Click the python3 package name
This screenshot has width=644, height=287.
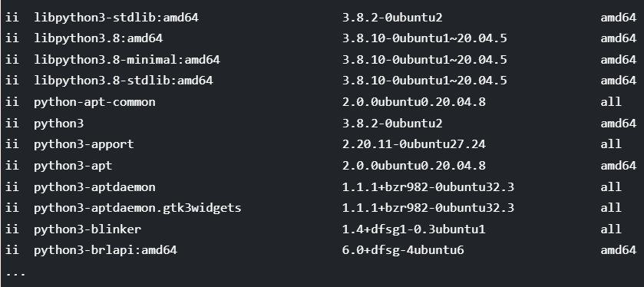click(x=59, y=124)
